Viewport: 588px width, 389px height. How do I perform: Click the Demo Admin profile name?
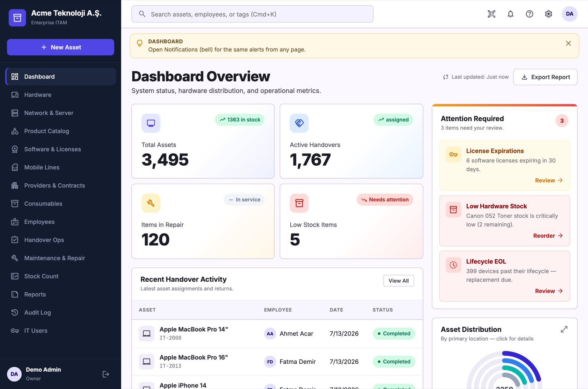tap(43, 370)
